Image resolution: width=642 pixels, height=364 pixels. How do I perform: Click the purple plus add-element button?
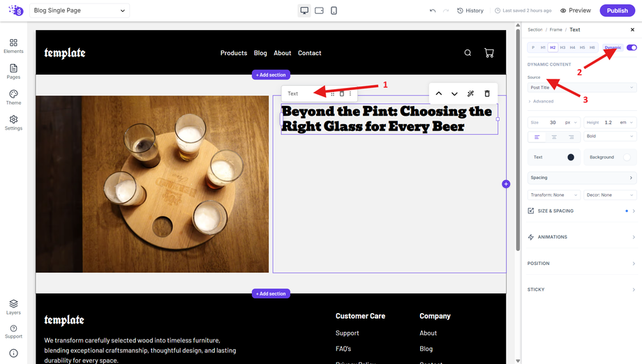(506, 184)
